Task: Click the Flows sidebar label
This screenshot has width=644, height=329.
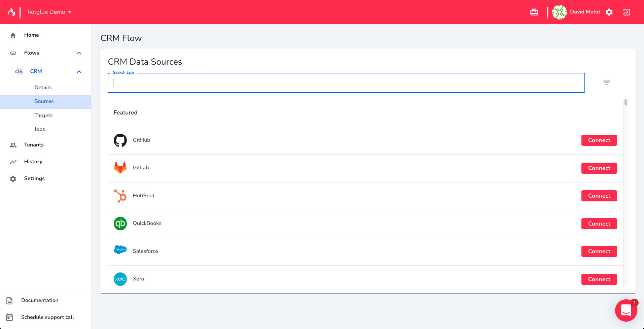Action: (32, 53)
